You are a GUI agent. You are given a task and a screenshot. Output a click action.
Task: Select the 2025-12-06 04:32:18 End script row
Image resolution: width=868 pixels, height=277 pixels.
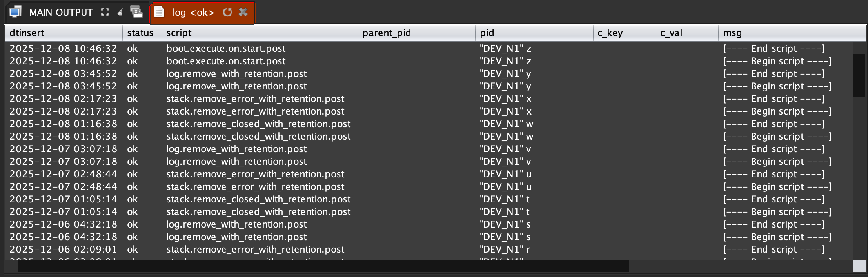click(x=392, y=224)
